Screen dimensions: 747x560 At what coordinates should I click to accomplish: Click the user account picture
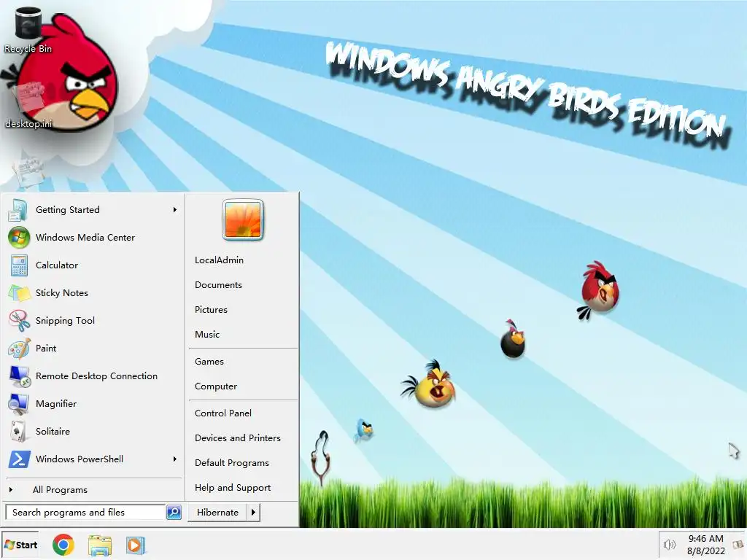click(243, 219)
